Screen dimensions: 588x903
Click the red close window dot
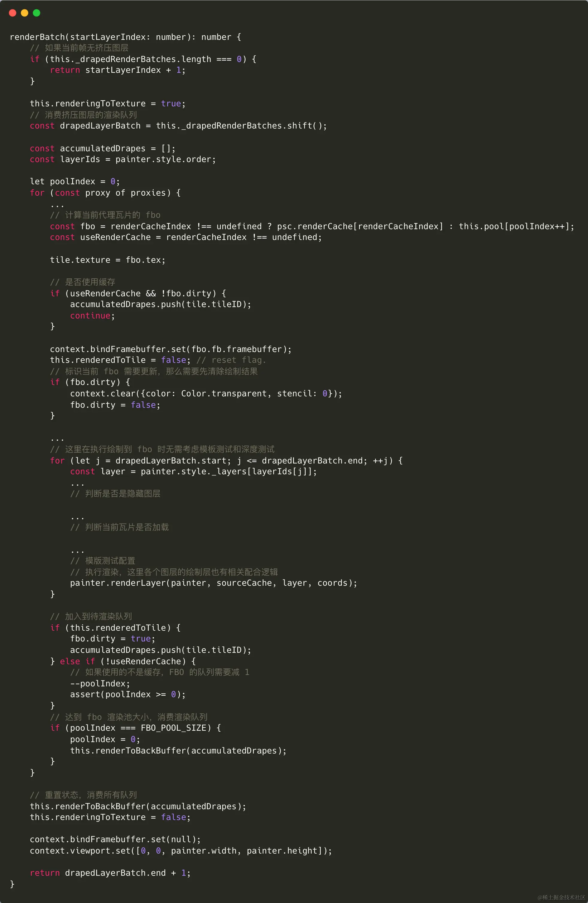click(13, 13)
